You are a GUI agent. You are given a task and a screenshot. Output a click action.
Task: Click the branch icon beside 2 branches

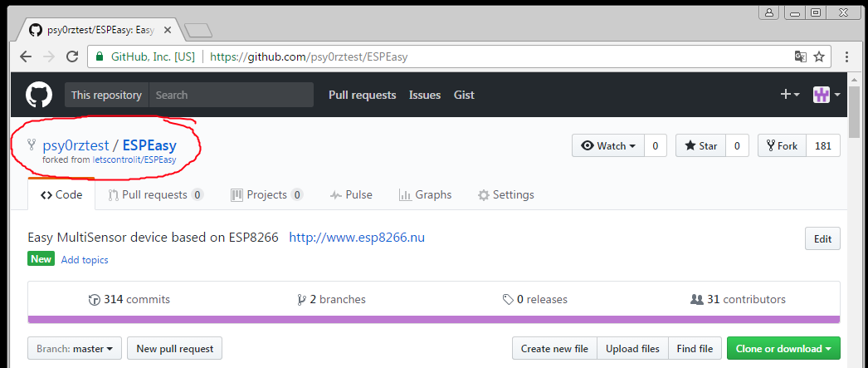click(302, 300)
